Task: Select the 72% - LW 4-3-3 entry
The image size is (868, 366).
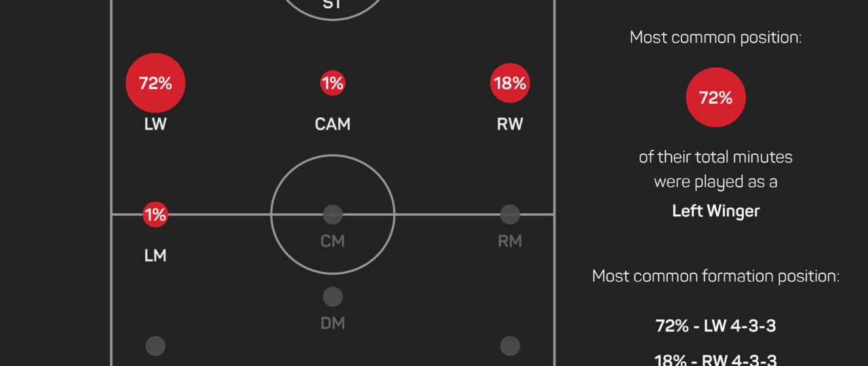Action: point(715,326)
